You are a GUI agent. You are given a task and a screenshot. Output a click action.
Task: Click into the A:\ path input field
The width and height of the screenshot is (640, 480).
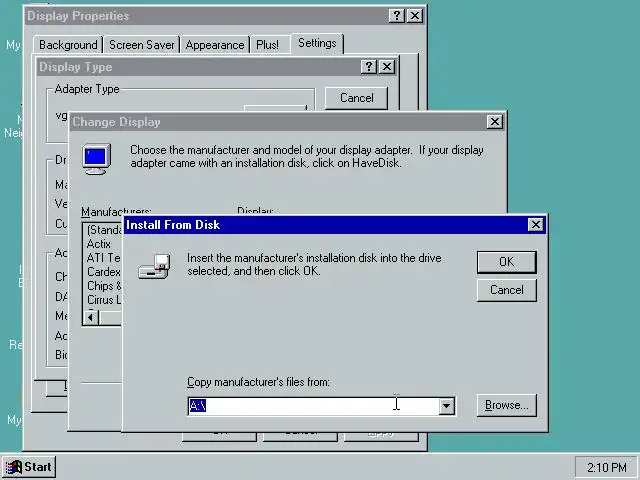[313, 406]
